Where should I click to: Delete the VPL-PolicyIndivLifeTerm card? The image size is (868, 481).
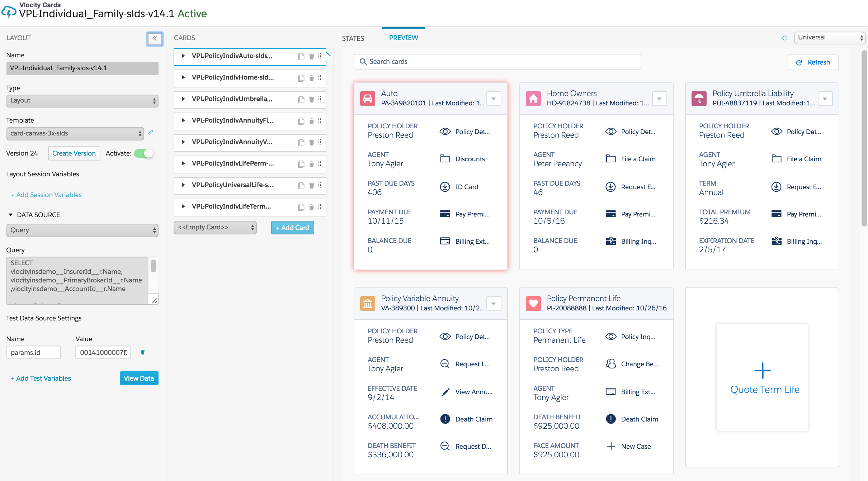pyautogui.click(x=311, y=207)
